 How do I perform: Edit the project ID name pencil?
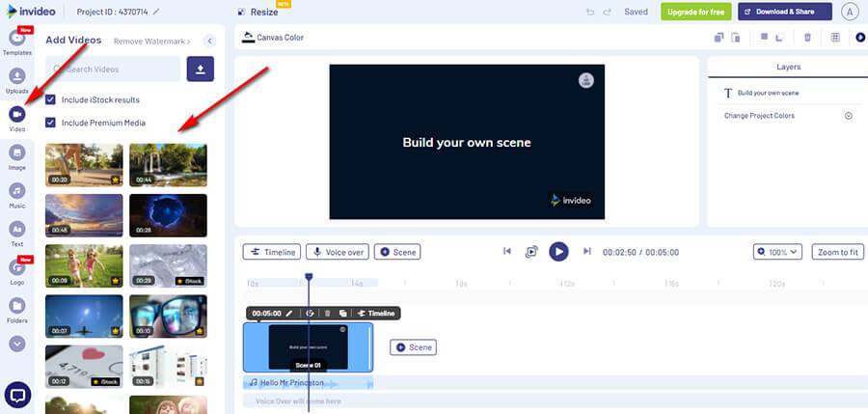[156, 13]
